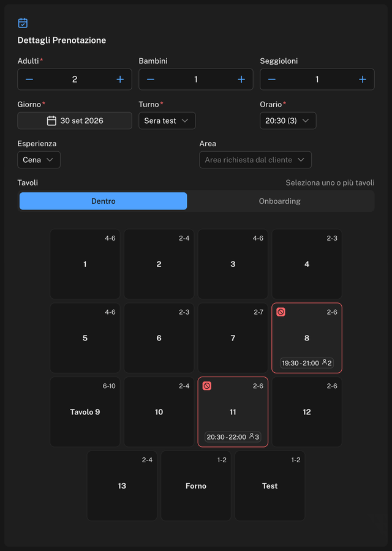
Task: Click the Adulti value 2
Action: (75, 80)
